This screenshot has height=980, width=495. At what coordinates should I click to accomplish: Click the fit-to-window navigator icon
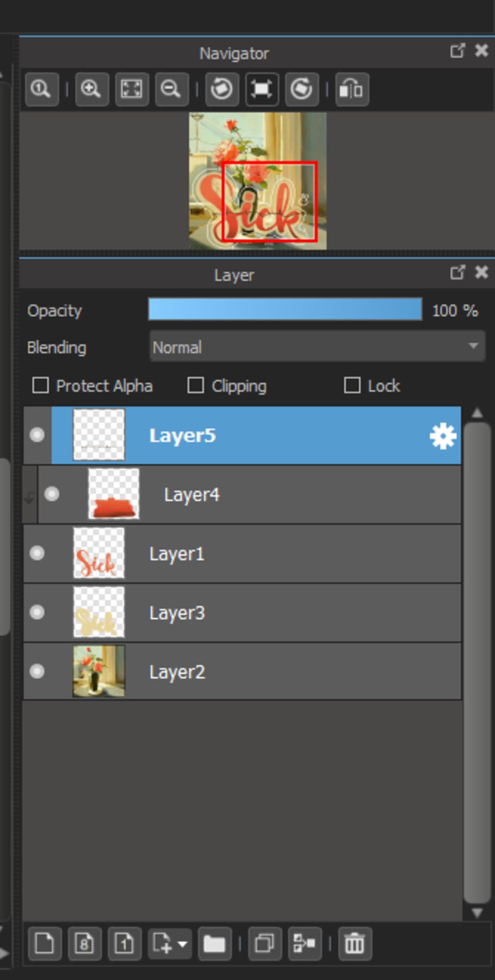pyautogui.click(x=131, y=89)
